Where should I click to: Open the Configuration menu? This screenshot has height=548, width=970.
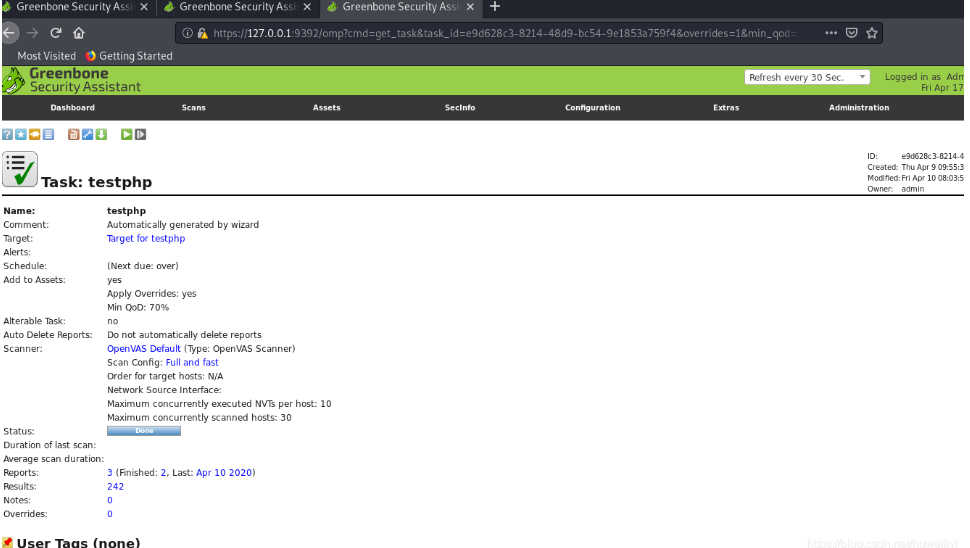[593, 108]
